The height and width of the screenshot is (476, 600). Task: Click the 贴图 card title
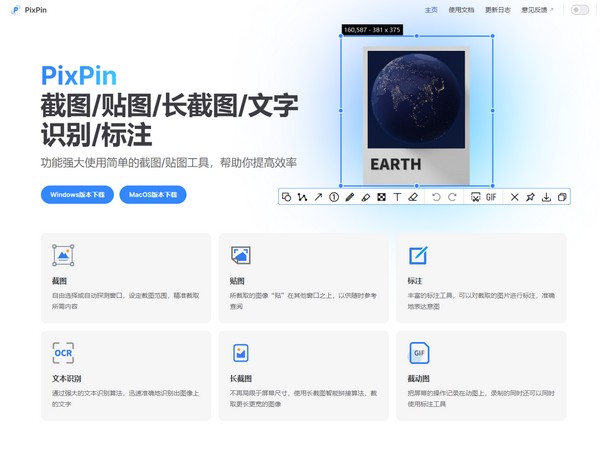point(237,281)
